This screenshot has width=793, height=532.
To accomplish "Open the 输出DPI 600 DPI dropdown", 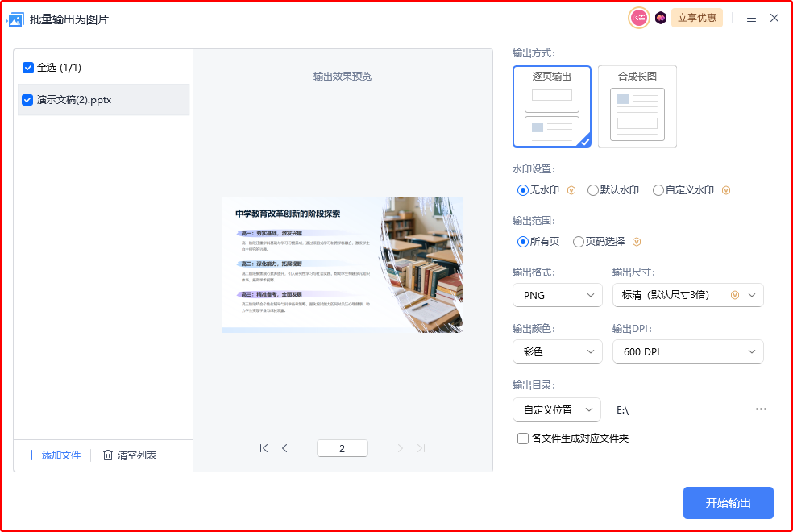I will pos(687,351).
